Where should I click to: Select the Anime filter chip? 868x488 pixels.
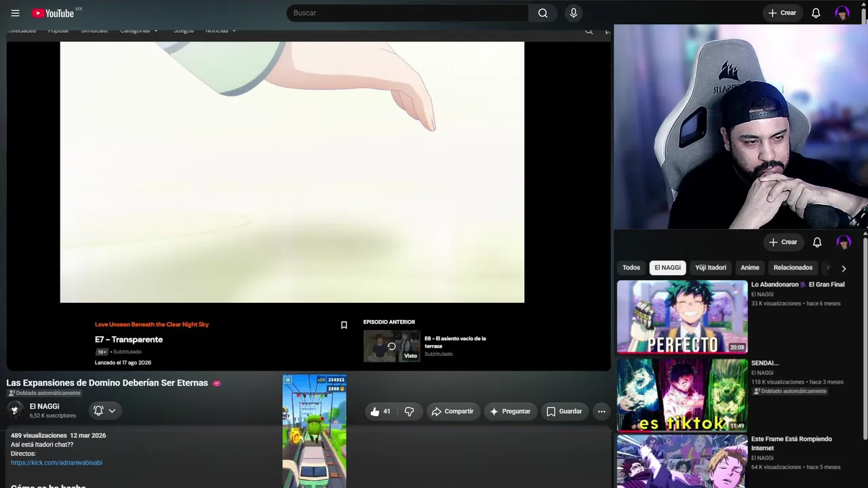(749, 268)
